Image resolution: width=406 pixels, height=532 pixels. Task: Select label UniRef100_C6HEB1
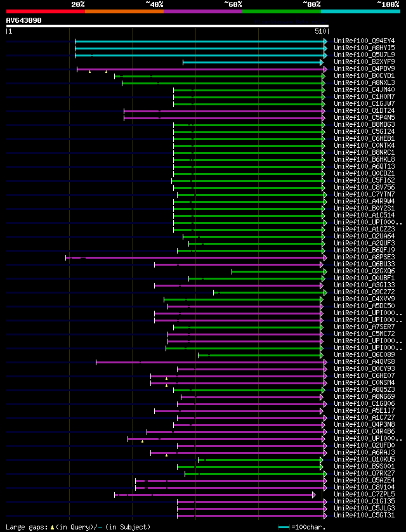click(364, 139)
